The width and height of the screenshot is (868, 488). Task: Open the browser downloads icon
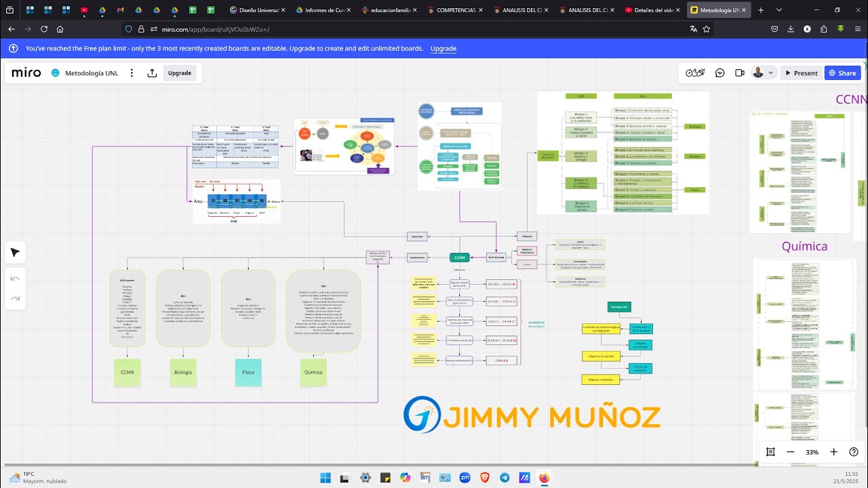click(791, 29)
